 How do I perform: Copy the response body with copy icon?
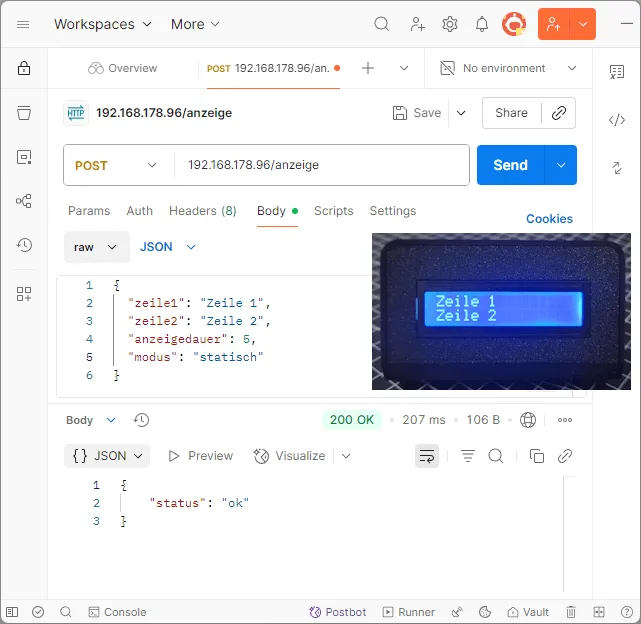pyautogui.click(x=537, y=456)
